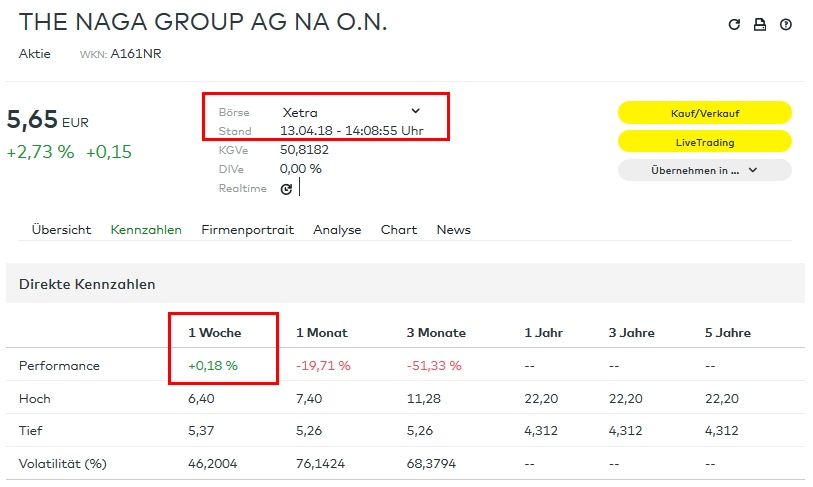Click the 3 Monate column header

point(436,333)
